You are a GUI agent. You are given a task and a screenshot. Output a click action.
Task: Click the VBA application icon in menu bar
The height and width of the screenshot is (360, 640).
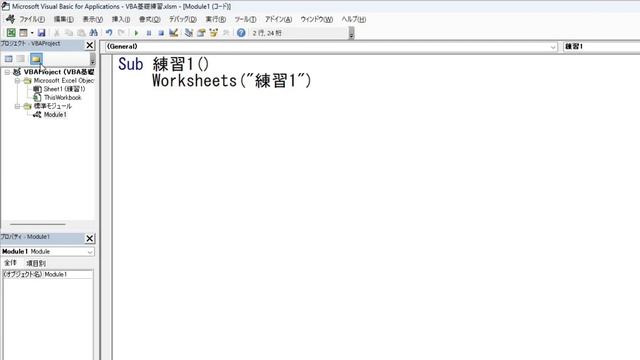coord(10,19)
